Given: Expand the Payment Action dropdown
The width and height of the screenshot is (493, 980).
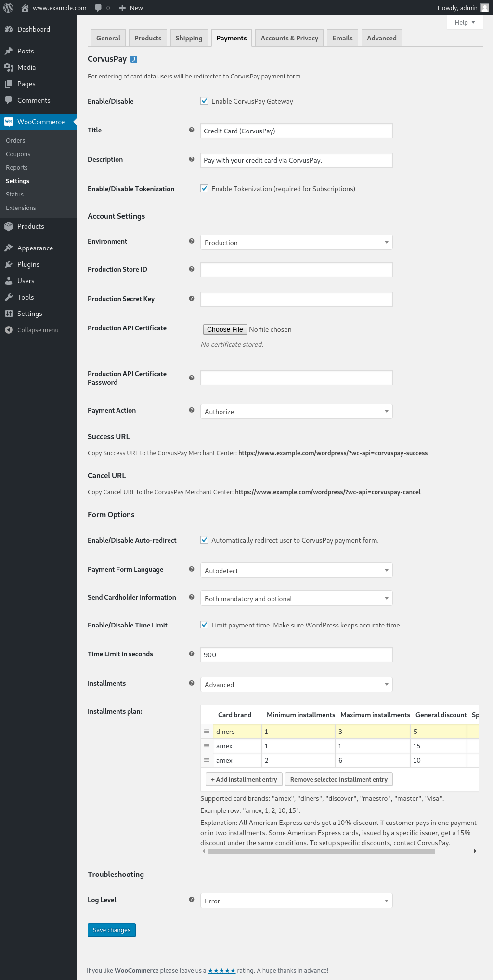Looking at the screenshot, I should coord(296,411).
